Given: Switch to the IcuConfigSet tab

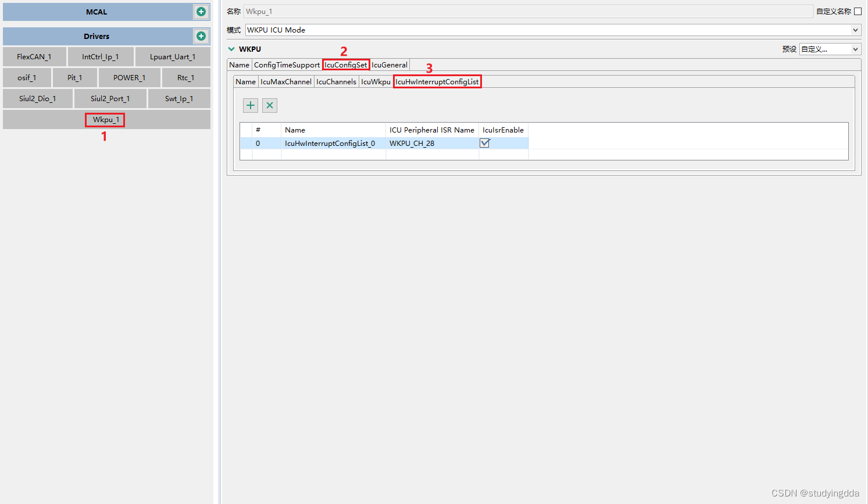Looking at the screenshot, I should click(346, 65).
